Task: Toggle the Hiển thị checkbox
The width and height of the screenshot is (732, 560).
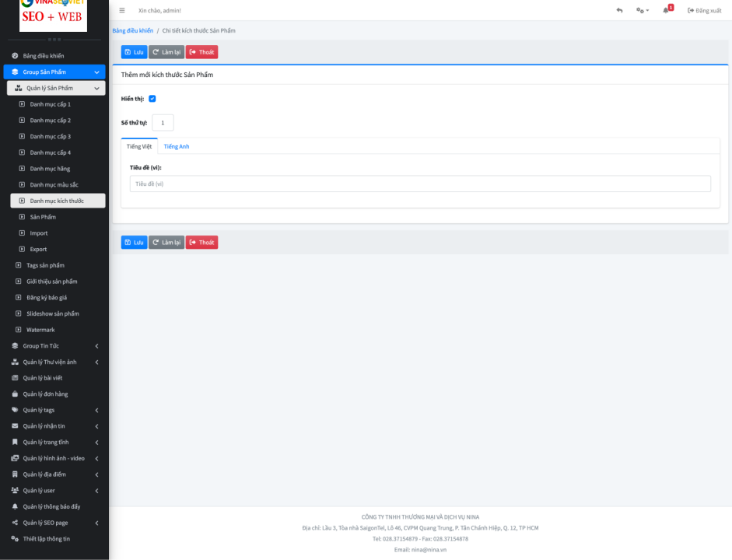Action: (152, 99)
